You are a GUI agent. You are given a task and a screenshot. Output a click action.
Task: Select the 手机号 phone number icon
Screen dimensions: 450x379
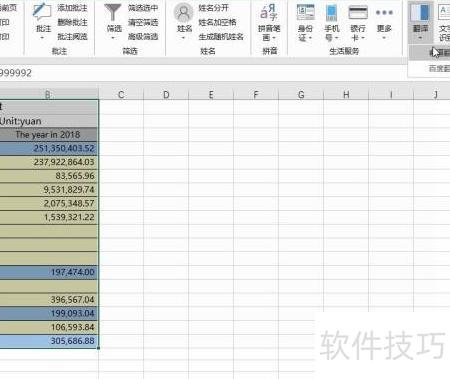pyautogui.click(x=331, y=13)
